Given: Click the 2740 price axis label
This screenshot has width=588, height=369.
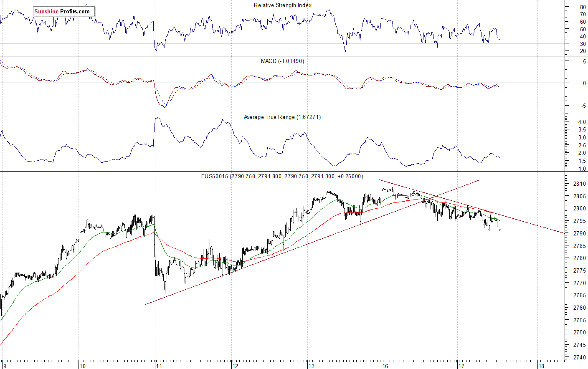Looking at the screenshot, I should (x=579, y=358).
